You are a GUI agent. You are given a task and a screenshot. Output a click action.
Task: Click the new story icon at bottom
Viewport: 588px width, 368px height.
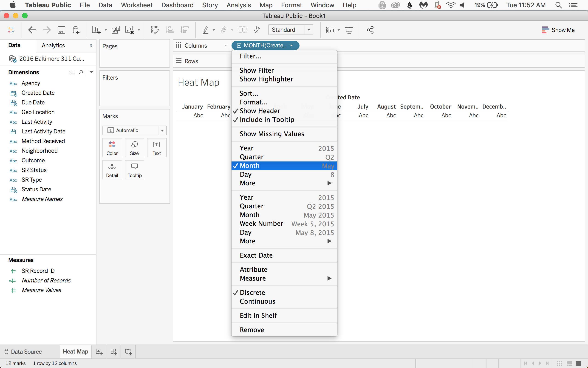(128, 352)
